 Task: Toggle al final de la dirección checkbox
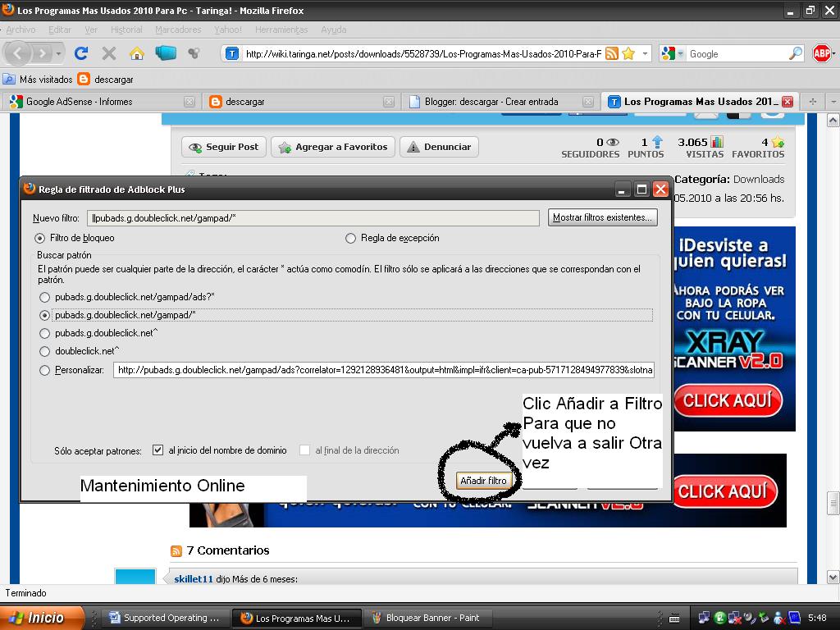pos(304,450)
